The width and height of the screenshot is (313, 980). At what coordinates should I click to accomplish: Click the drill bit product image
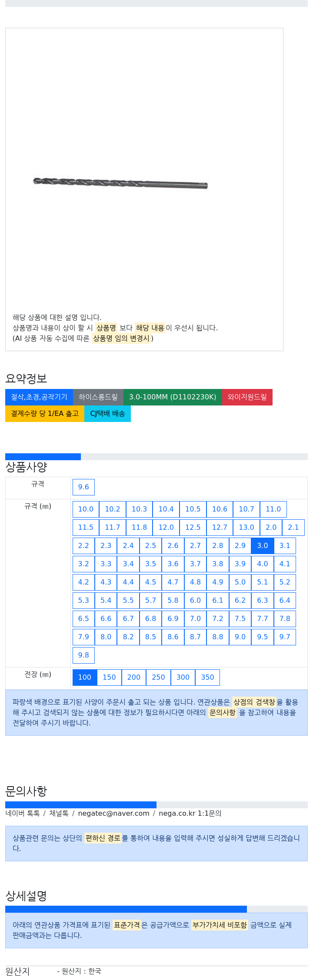point(120,183)
